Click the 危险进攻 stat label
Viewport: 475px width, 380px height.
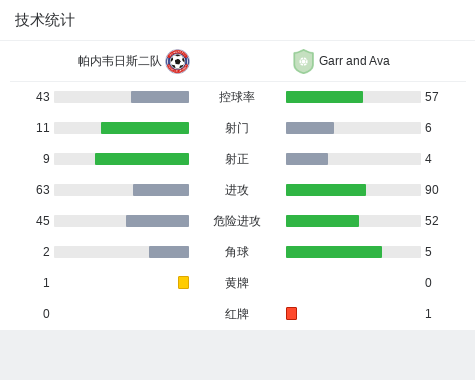tap(237, 221)
